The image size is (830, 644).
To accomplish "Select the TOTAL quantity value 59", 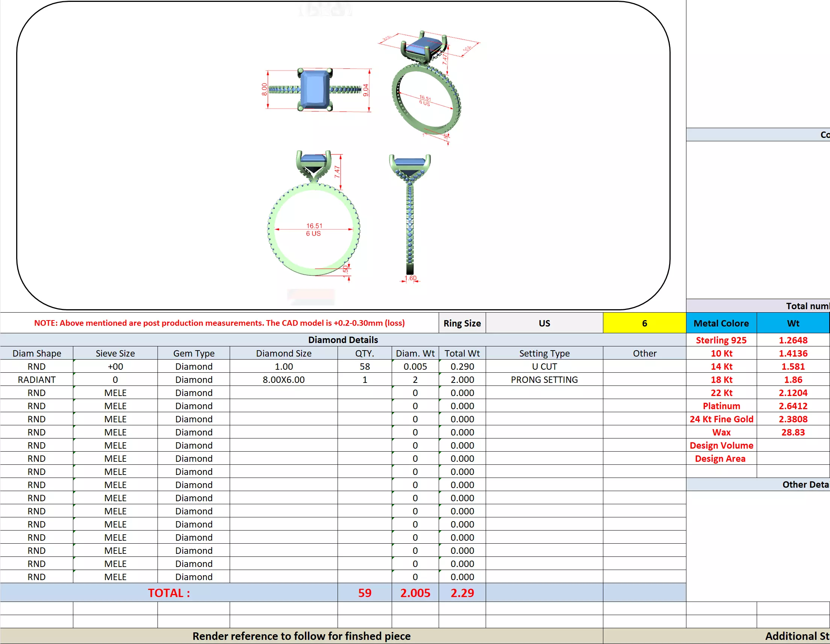I will click(x=365, y=593).
